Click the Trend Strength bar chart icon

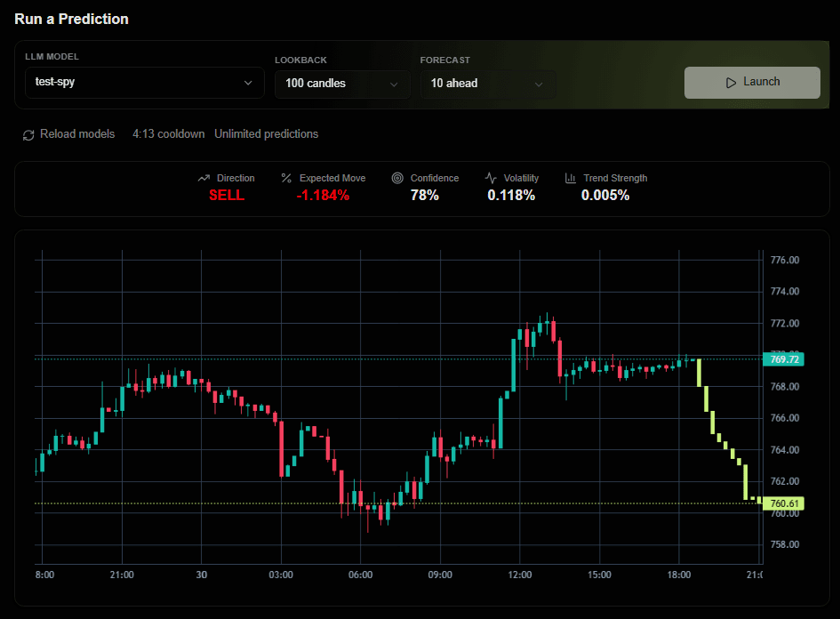(x=571, y=178)
